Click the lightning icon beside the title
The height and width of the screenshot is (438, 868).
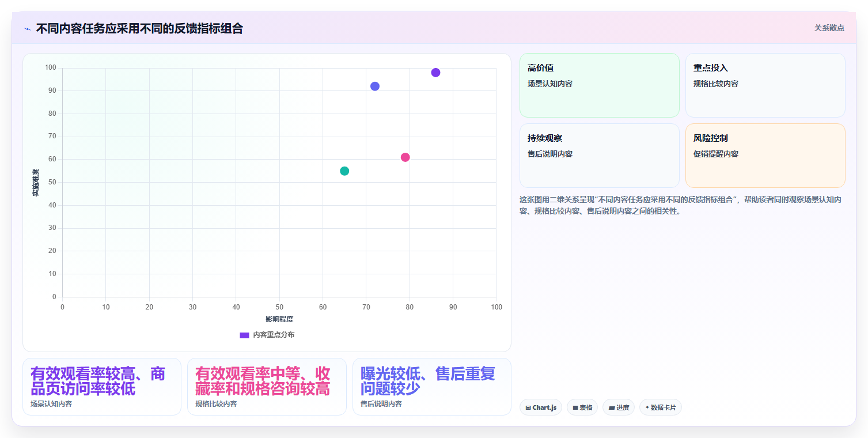click(x=27, y=29)
